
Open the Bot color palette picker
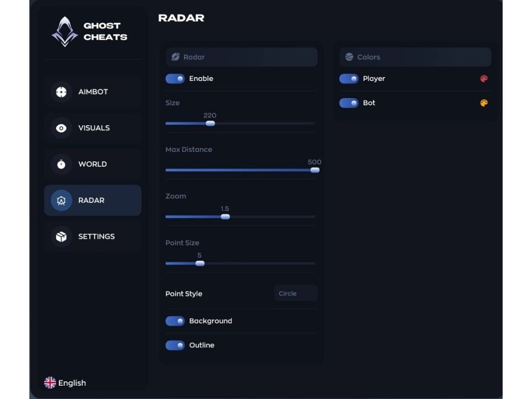484,103
